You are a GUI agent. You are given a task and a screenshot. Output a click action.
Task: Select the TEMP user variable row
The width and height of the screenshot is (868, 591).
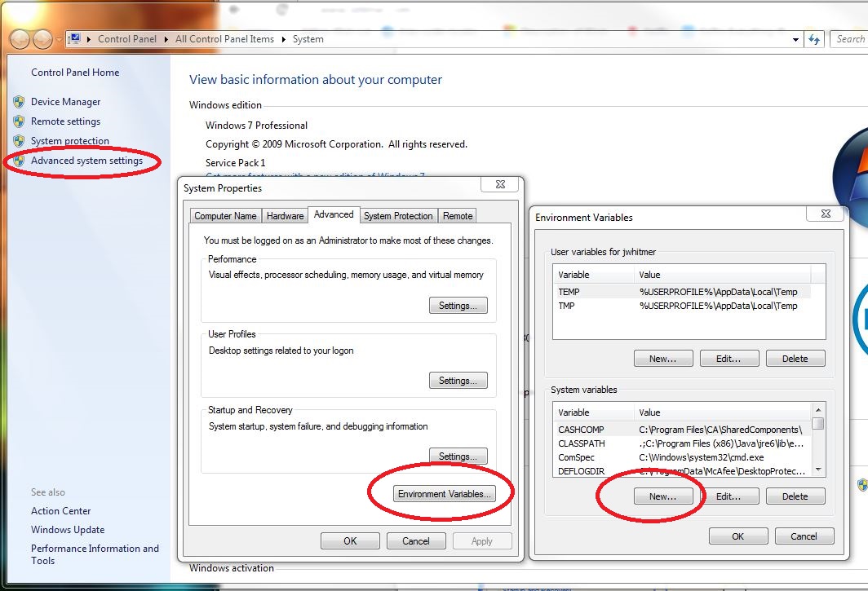(x=684, y=292)
